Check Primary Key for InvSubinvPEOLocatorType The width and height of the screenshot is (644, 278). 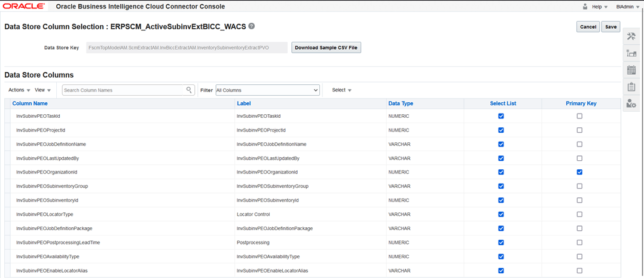point(579,215)
